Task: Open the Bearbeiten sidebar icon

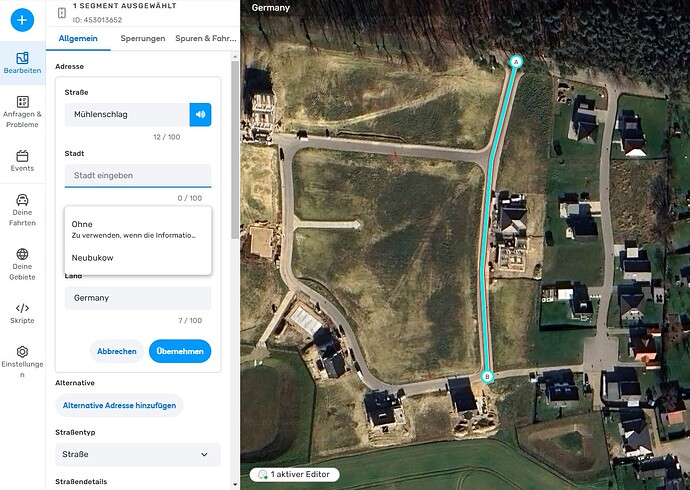Action: (22, 63)
